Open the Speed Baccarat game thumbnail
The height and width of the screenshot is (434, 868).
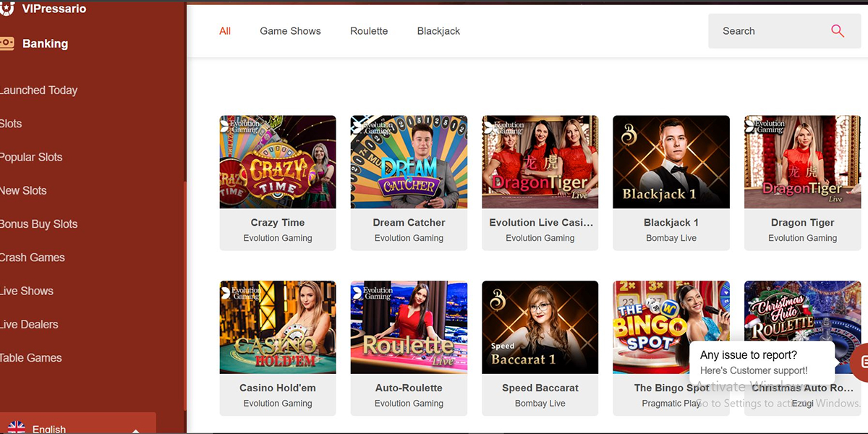tap(540, 327)
